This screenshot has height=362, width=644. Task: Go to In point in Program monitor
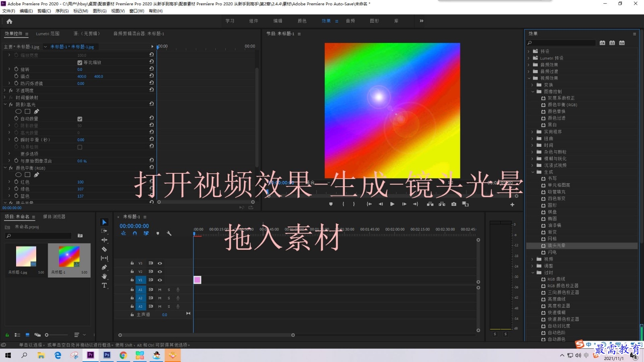click(x=369, y=204)
